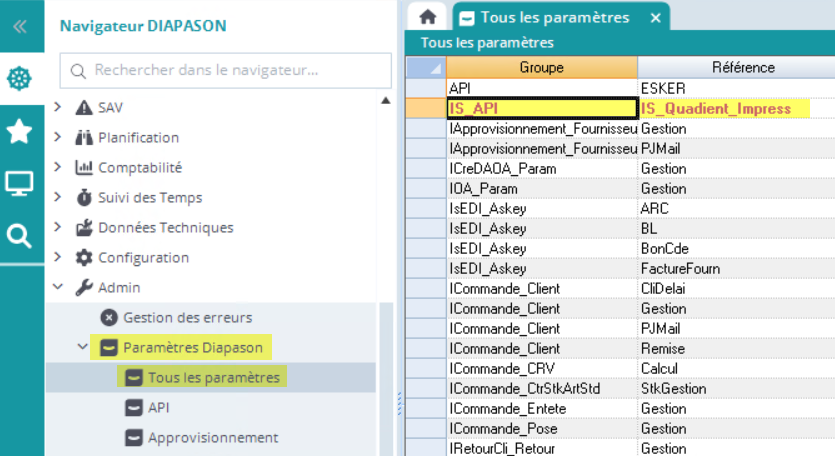The image size is (835, 456).
Task: Open the Approvisionnement tree entry
Action: click(213, 437)
